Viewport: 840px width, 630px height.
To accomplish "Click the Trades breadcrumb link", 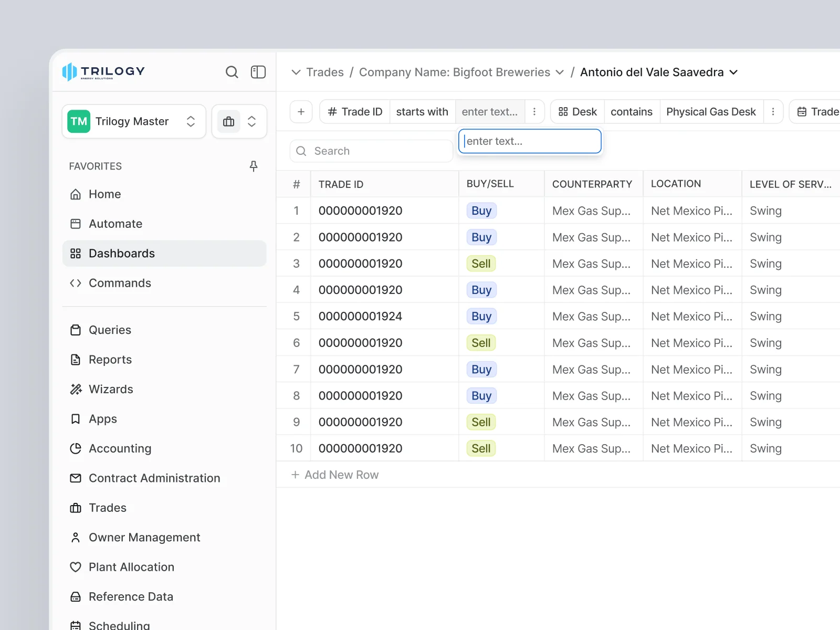I will 325,72.
